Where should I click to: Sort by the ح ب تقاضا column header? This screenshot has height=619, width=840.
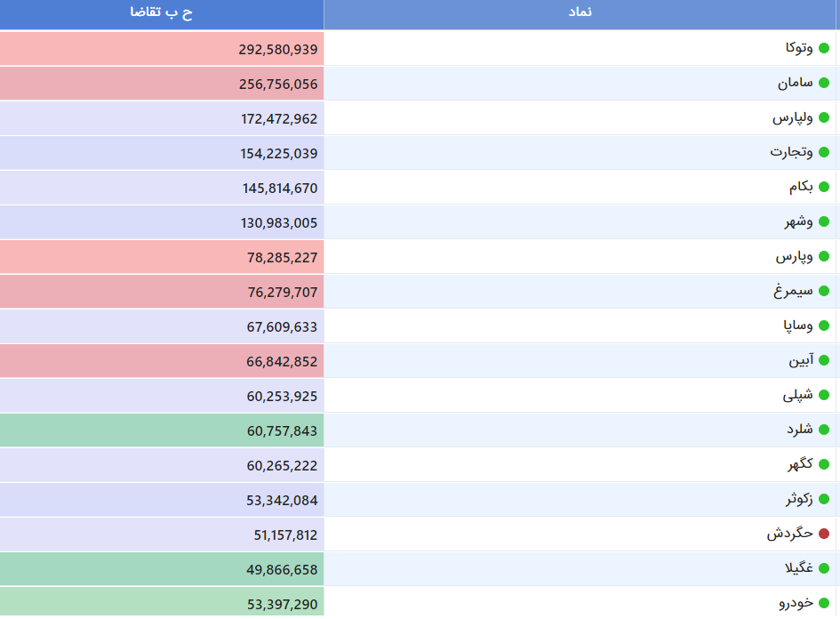click(x=162, y=14)
